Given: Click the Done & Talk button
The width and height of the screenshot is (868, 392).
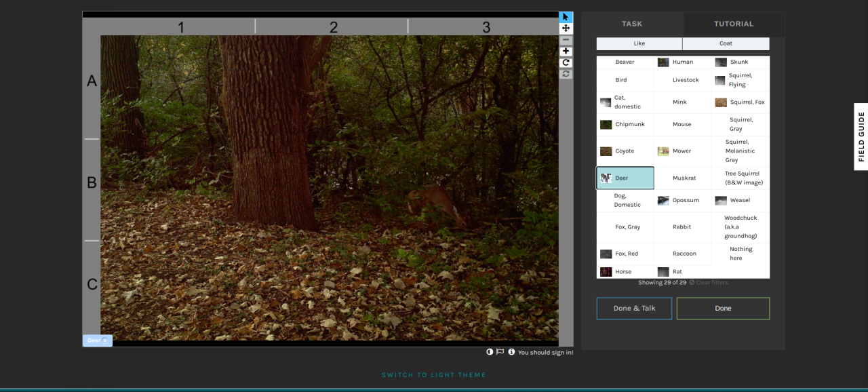Looking at the screenshot, I should 634,309.
